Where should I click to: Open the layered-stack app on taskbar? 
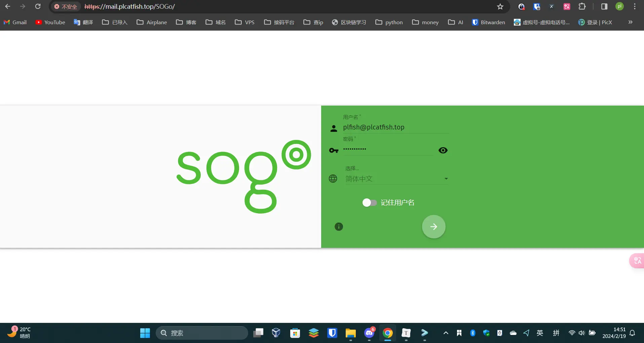point(314,333)
